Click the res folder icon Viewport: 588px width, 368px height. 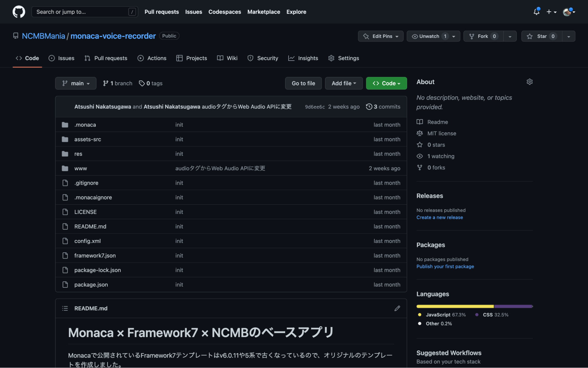click(x=65, y=154)
